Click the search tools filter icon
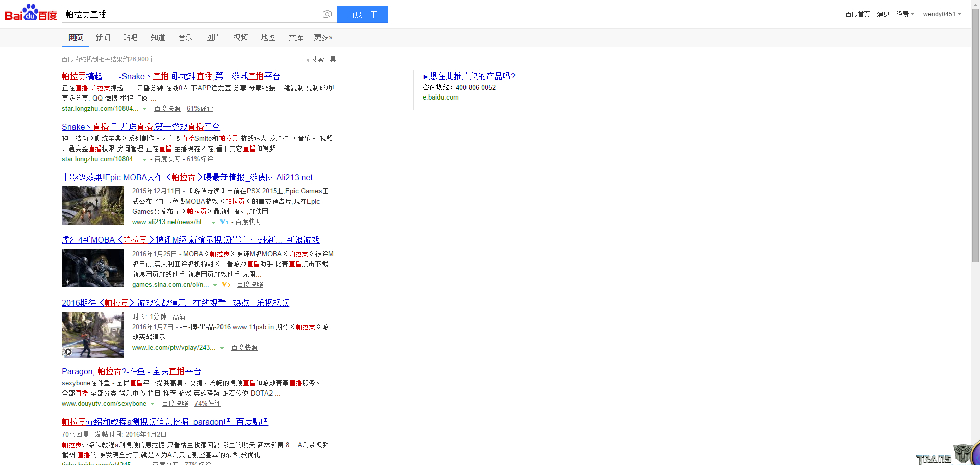 pyautogui.click(x=308, y=59)
